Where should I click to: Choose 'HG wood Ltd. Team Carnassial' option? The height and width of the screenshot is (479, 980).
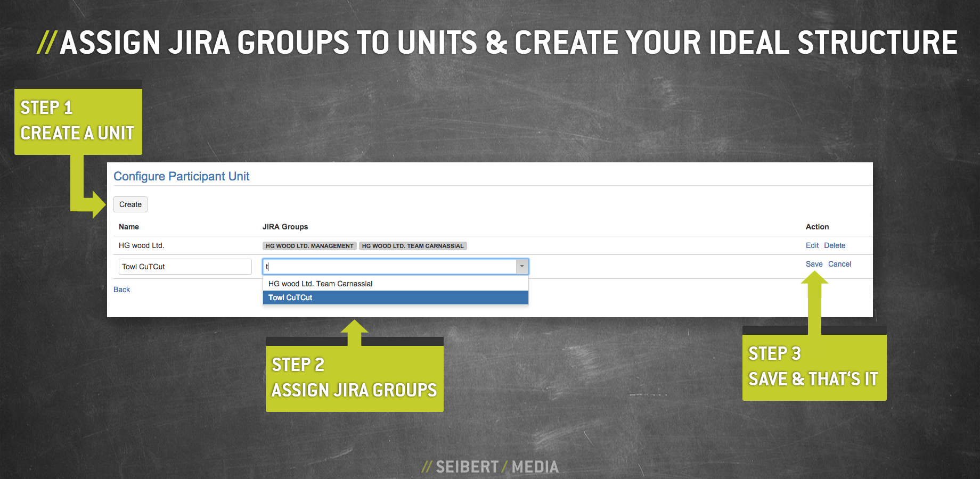395,284
